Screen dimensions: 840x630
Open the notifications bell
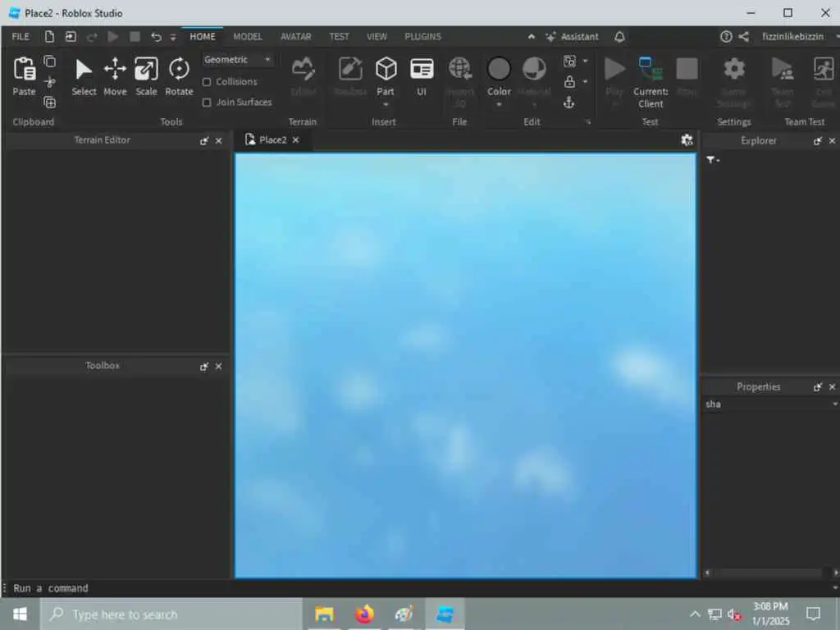[619, 36]
